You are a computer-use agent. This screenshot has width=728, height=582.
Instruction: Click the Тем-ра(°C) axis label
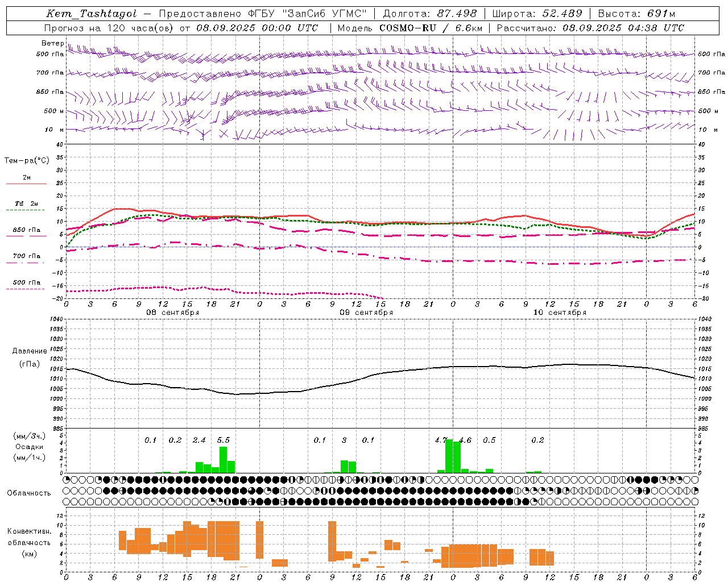click(27, 161)
